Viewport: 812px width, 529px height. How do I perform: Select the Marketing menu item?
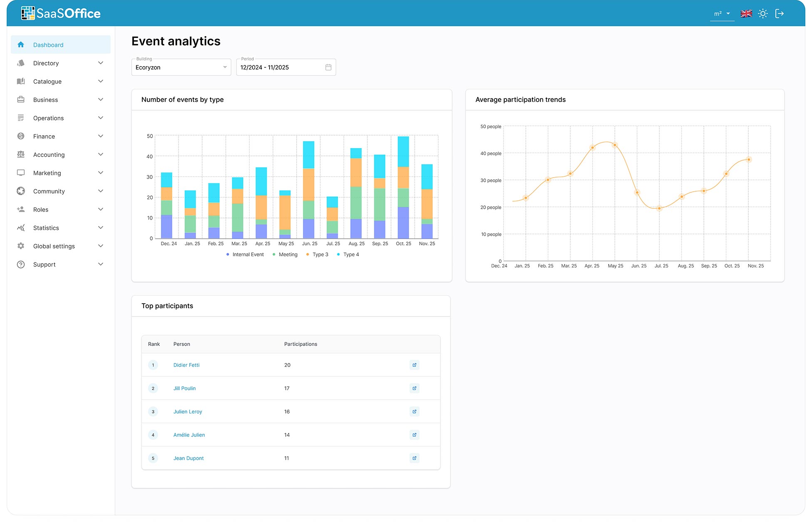pyautogui.click(x=61, y=173)
